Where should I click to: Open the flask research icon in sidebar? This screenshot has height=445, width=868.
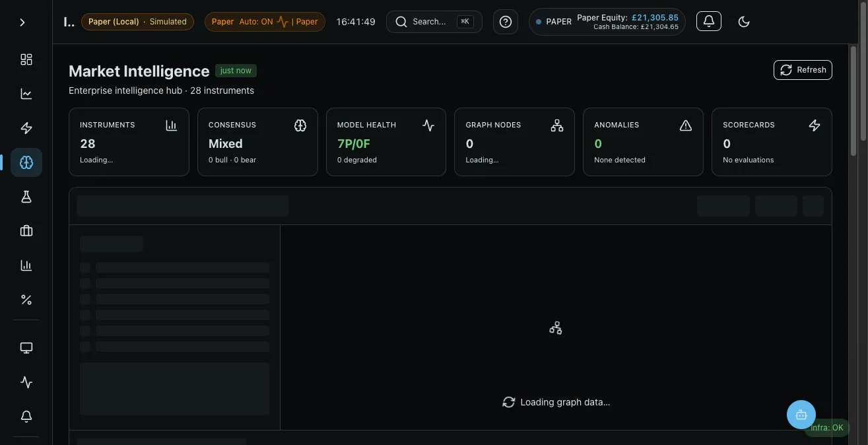click(26, 197)
